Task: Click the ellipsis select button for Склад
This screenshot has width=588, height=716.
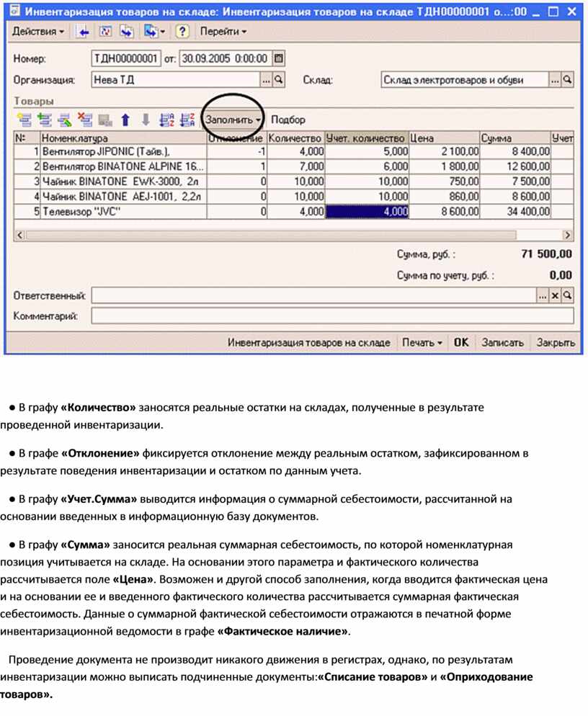Action: [555, 80]
